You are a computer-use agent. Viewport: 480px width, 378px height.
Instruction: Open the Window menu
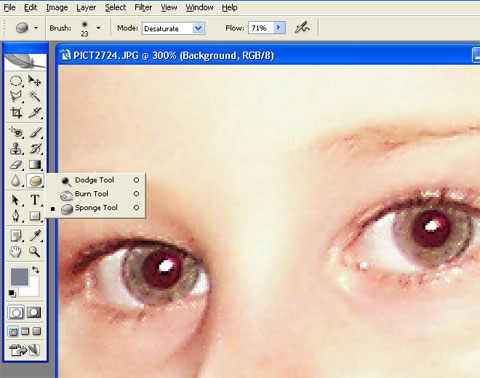click(200, 7)
